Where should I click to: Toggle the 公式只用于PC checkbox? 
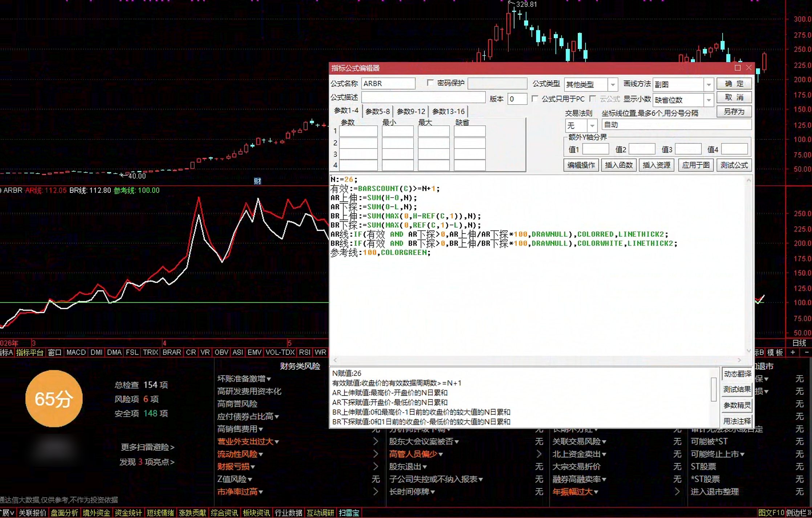click(535, 99)
